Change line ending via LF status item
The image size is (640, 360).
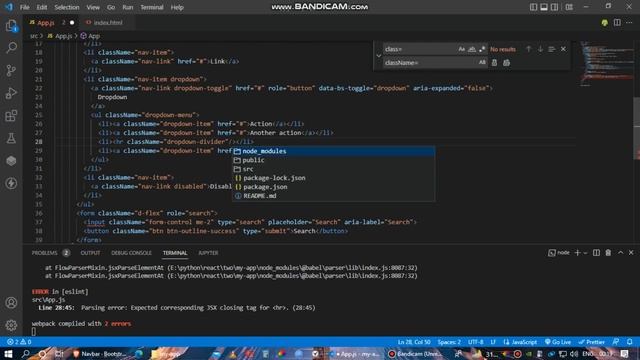[493, 342]
